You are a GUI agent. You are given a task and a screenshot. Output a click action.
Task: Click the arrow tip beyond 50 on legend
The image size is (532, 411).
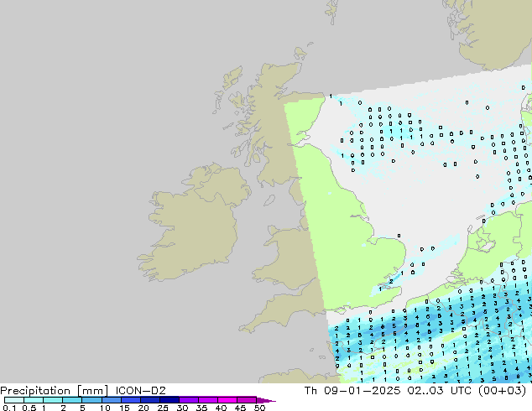click(x=266, y=400)
